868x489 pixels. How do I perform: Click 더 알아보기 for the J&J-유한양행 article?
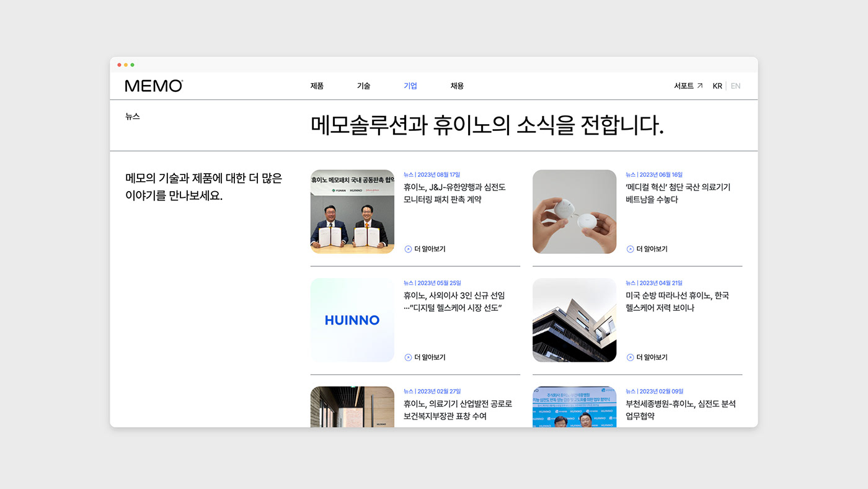pyautogui.click(x=430, y=249)
